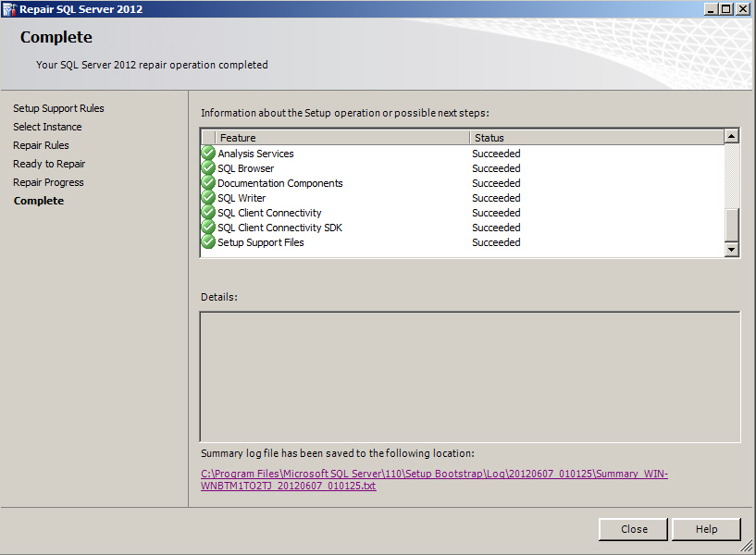756x555 pixels.
Task: Select the Repair Rules step
Action: [x=41, y=145]
